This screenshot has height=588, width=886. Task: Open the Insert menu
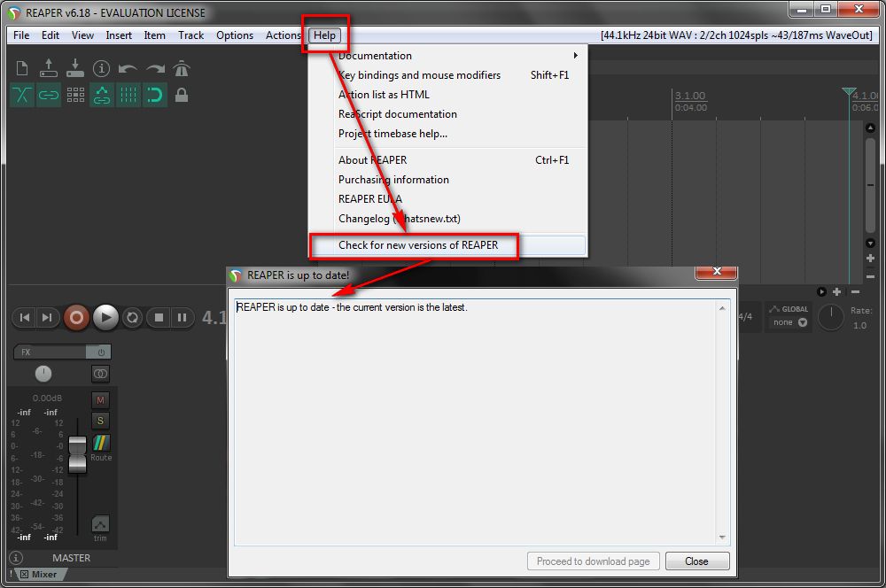119,35
